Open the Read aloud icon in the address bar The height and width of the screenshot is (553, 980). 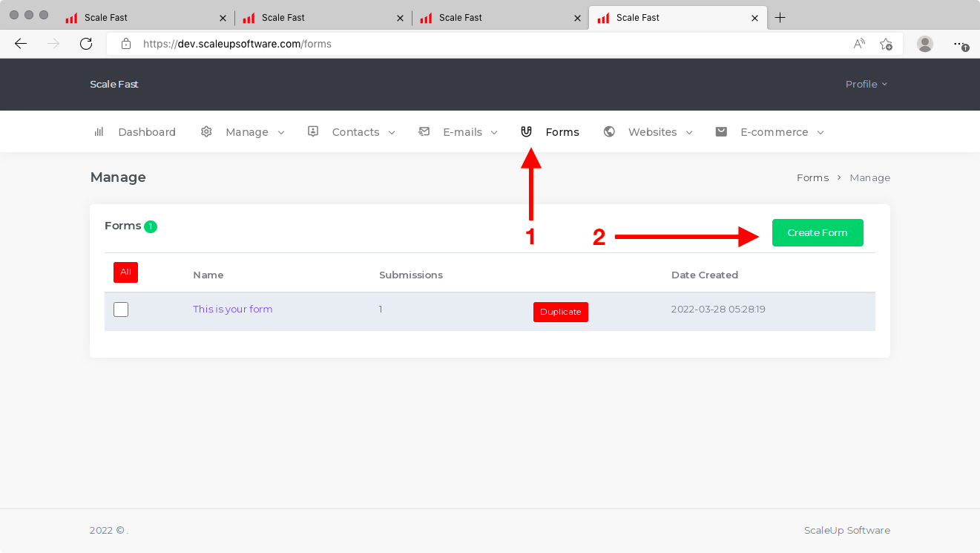[x=859, y=44]
